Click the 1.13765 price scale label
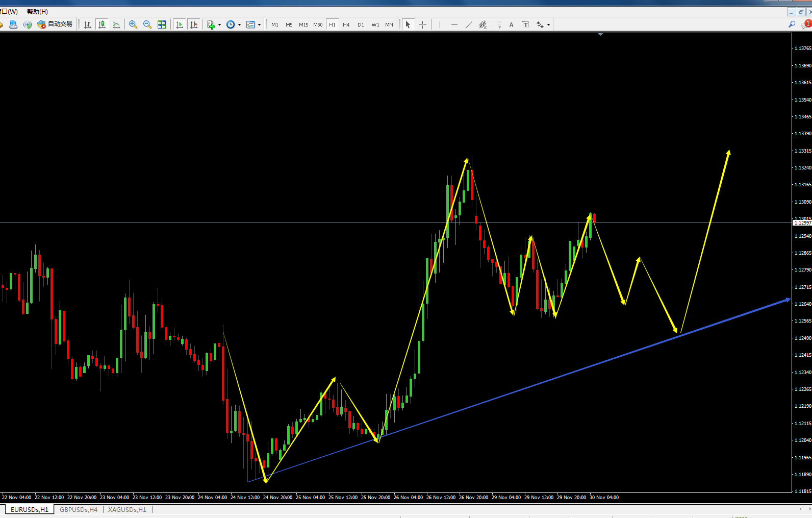The width and height of the screenshot is (812, 518). pyautogui.click(x=803, y=48)
